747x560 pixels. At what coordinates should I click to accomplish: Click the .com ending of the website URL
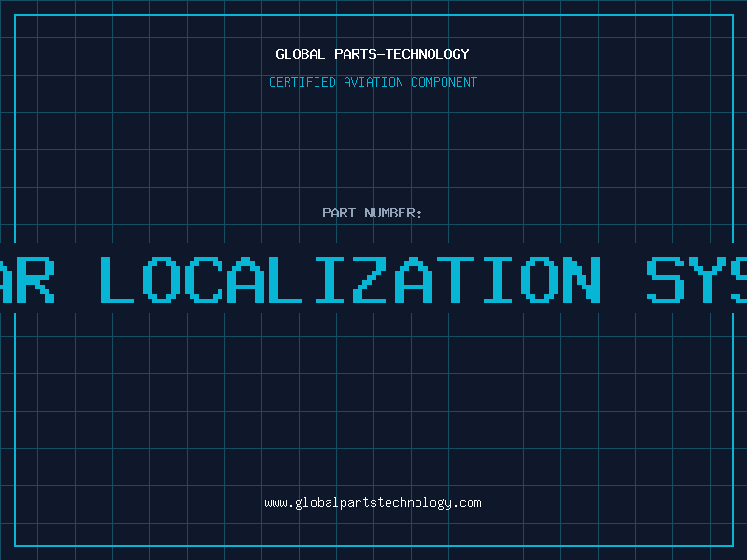[x=468, y=503]
